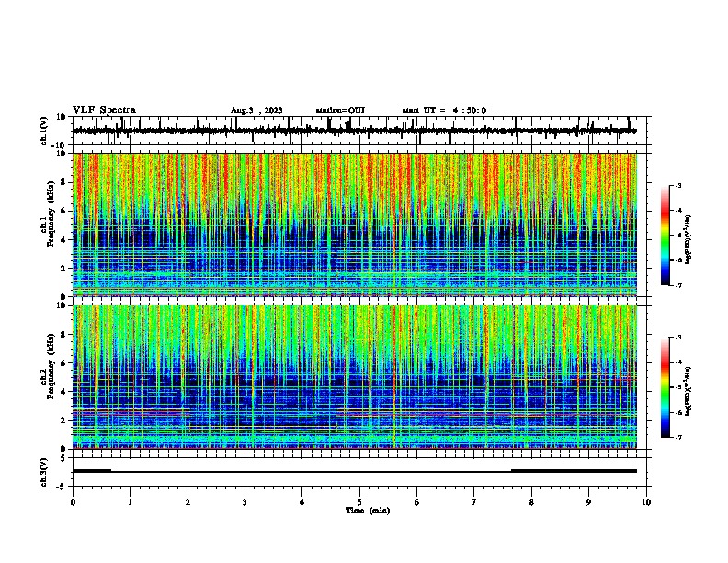Click the ch.3 voltage trace line
Image resolution: width=728 pixels, height=563 pixels.
tap(354, 471)
